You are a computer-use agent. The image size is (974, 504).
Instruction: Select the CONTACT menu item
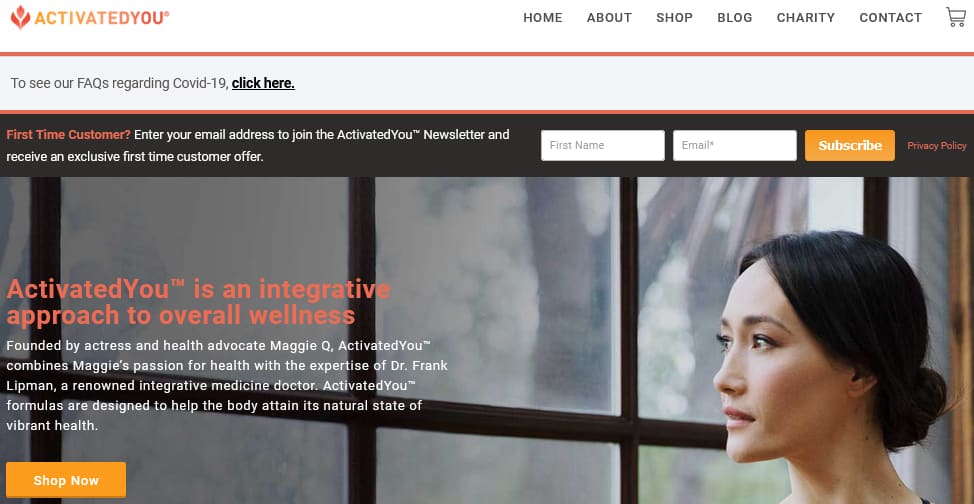891,18
